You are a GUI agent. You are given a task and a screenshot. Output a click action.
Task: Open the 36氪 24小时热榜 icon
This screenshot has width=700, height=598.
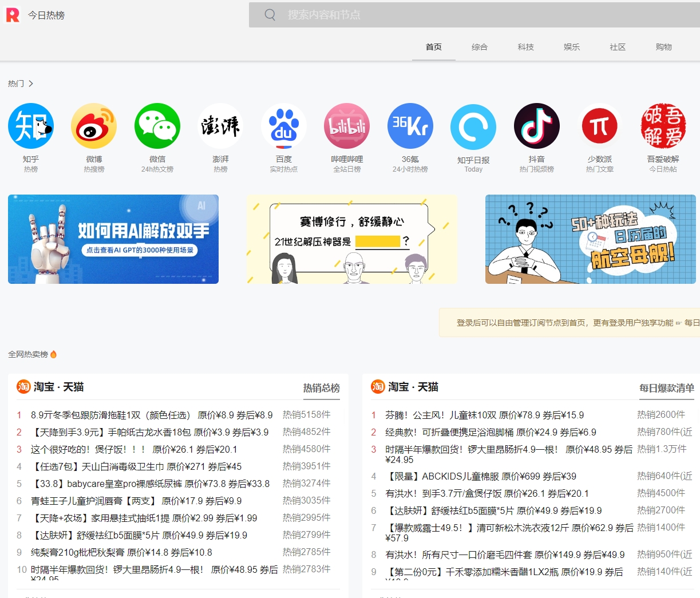[410, 126]
